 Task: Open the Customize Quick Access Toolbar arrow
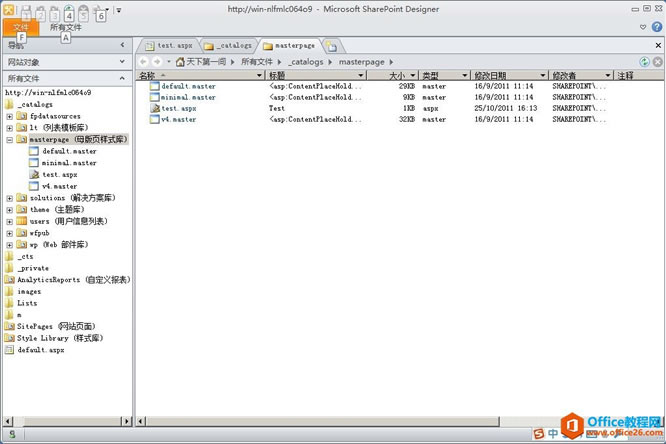[x=119, y=10]
